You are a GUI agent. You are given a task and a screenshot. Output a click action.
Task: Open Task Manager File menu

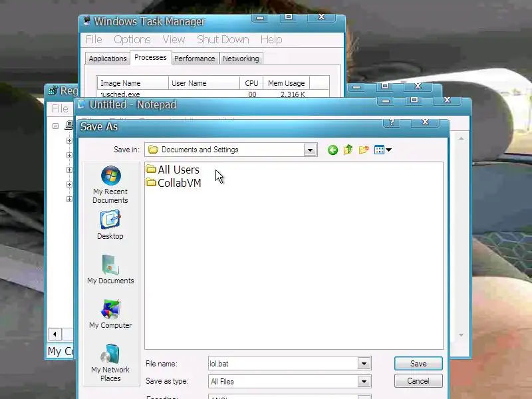click(94, 39)
